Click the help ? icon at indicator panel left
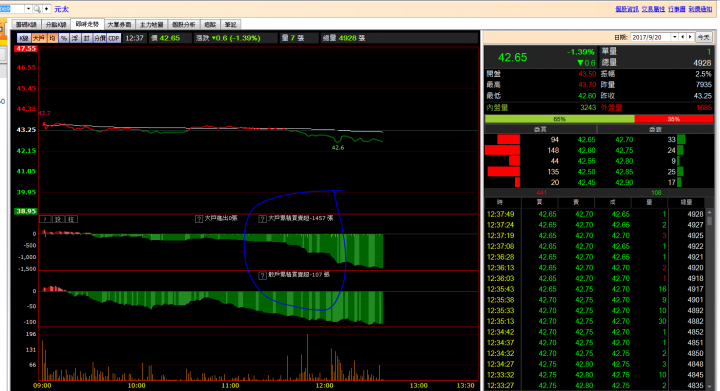720x391 pixels. [45, 219]
